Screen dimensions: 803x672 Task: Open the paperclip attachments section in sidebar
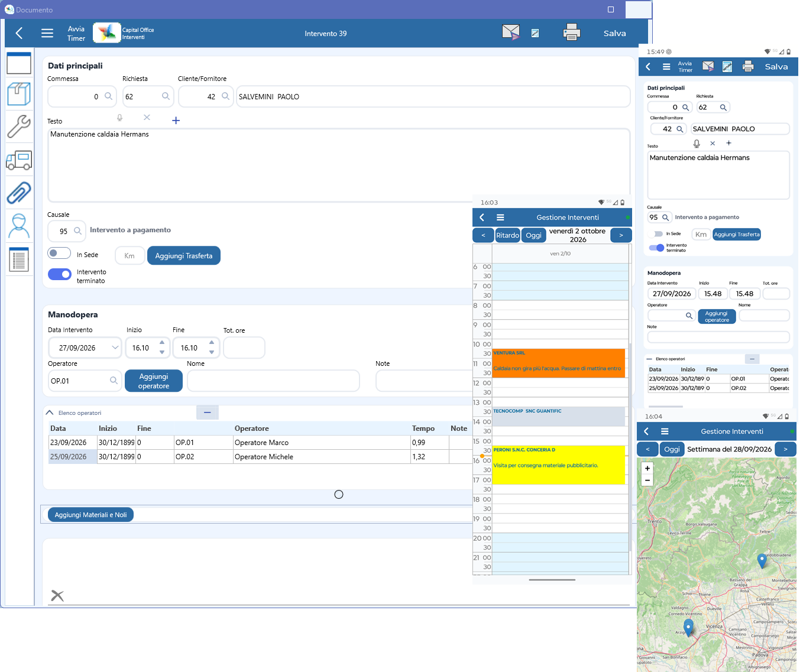pyautogui.click(x=19, y=193)
